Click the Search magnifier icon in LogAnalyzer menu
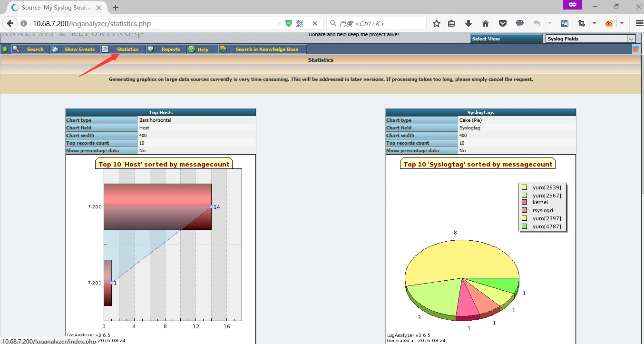 tap(16, 49)
